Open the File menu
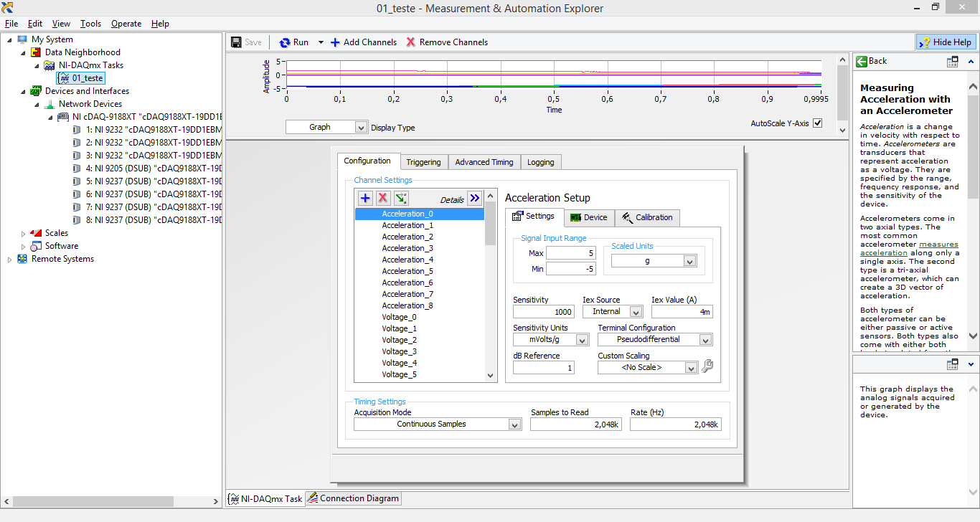Viewport: 980px width, 522px height. pos(11,24)
